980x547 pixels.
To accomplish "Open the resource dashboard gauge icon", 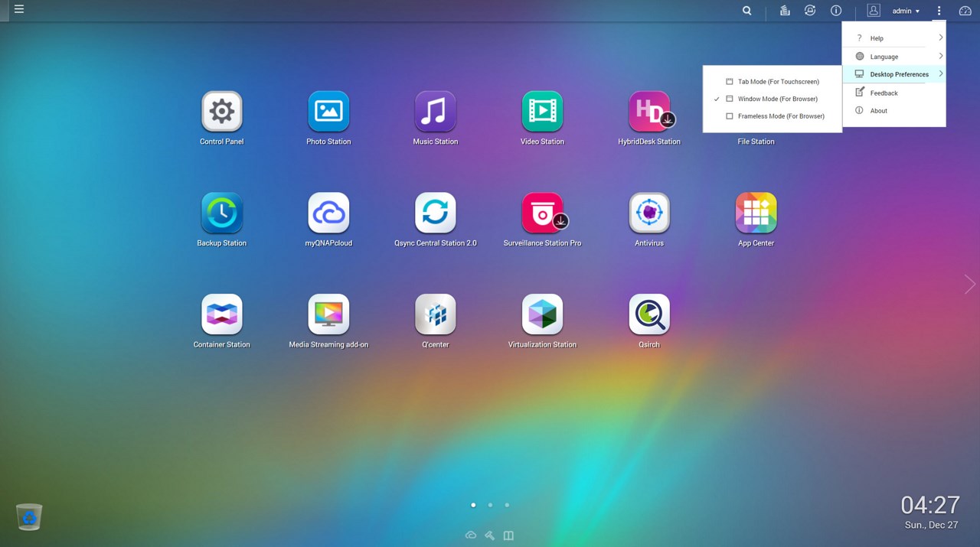I will [x=965, y=11].
